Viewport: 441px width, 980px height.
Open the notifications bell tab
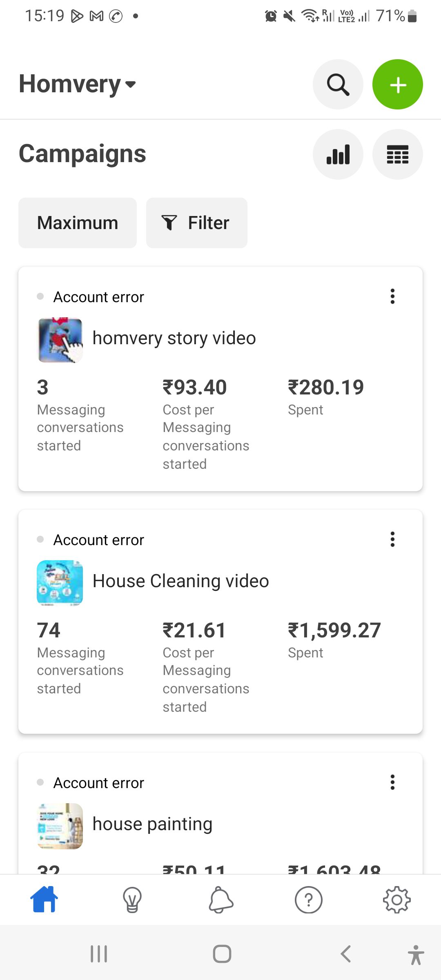coord(221,900)
